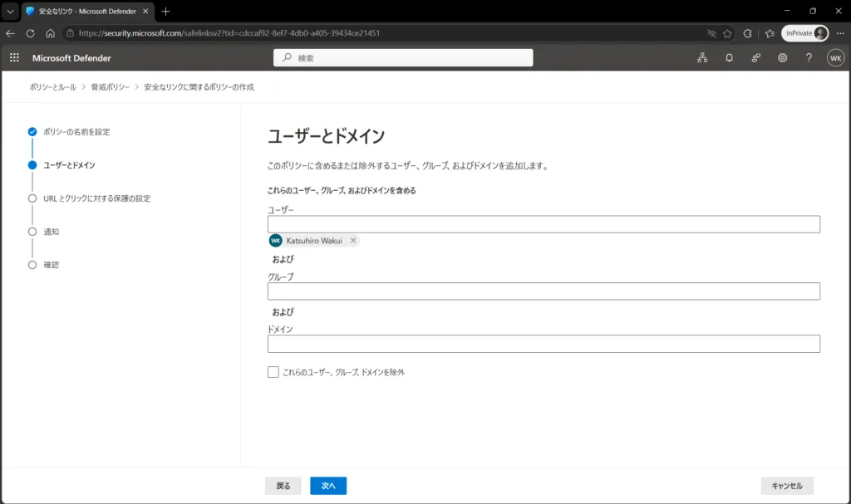The width and height of the screenshot is (851, 504).
Task: Remove Katsuhiro Wakui from users
Action: (x=353, y=240)
